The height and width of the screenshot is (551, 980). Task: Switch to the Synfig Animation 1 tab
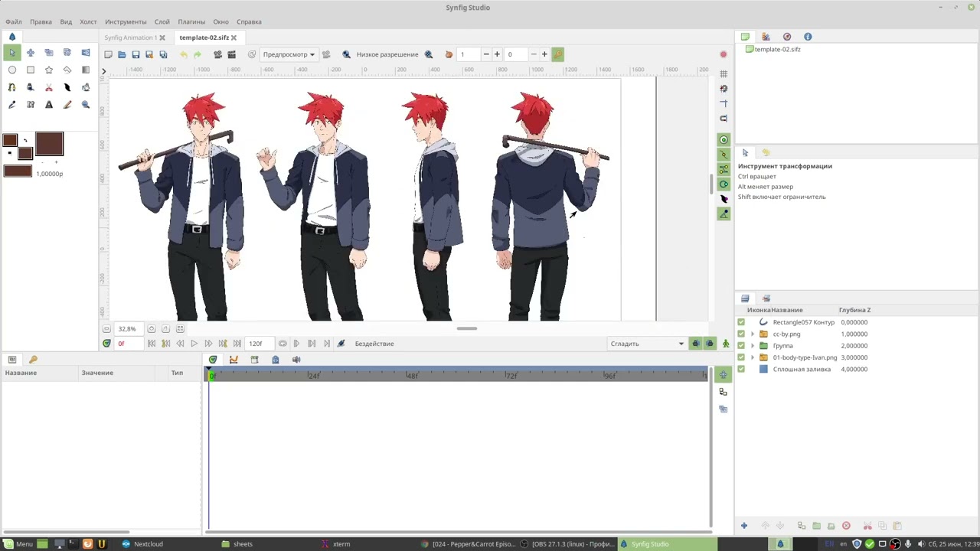pyautogui.click(x=131, y=37)
